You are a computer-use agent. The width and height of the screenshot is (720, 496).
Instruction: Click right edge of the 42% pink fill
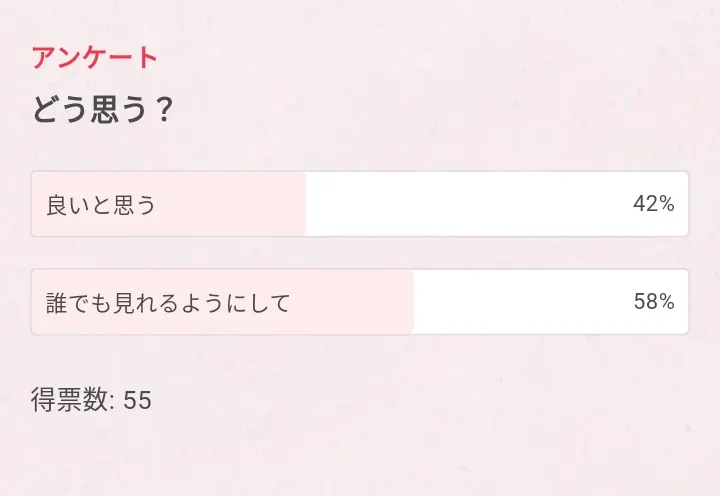tap(303, 204)
